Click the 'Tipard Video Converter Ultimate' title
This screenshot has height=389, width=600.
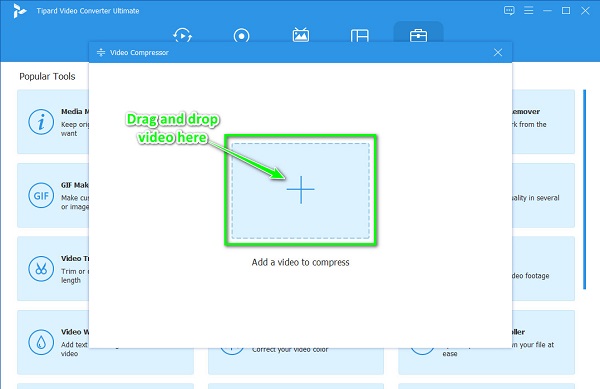[88, 11]
